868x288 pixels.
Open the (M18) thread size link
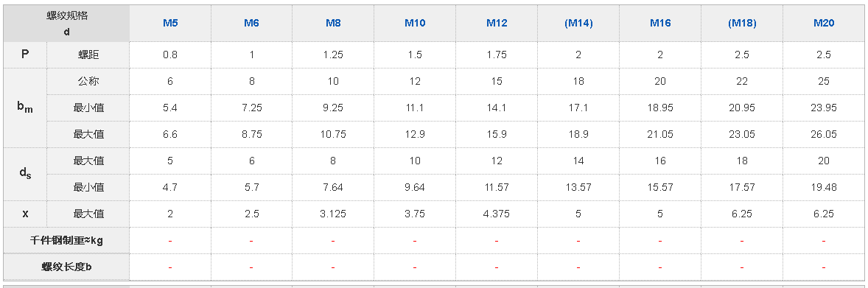pos(742,24)
